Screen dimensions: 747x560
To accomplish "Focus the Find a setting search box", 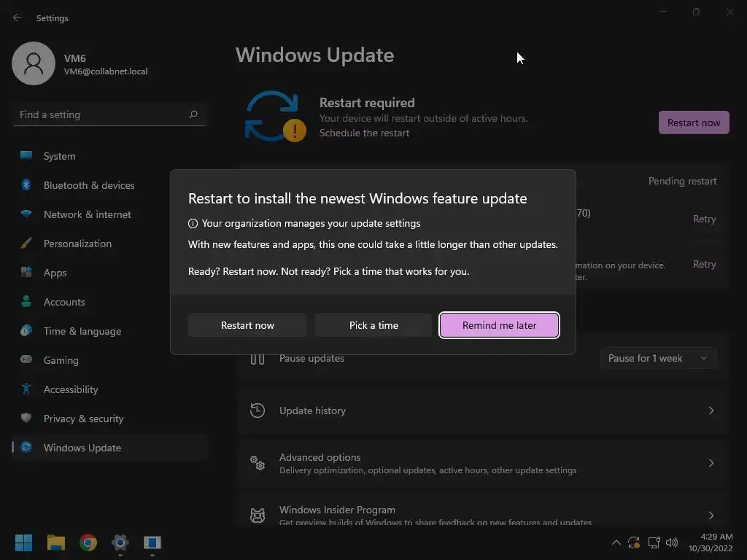I will pyautogui.click(x=109, y=114).
